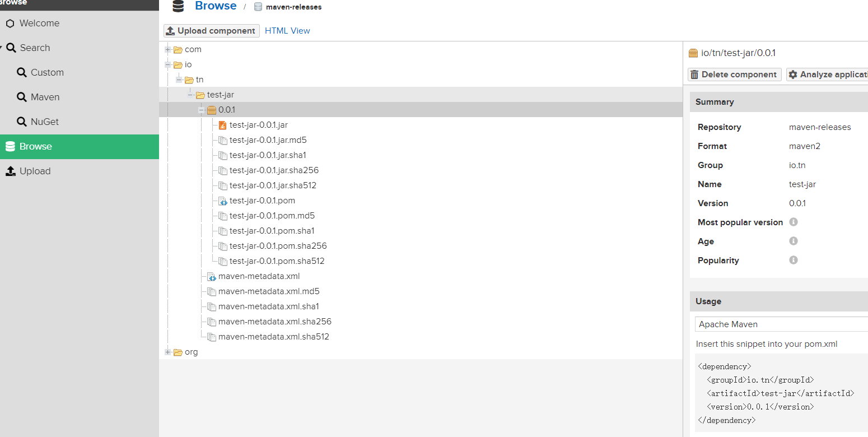Viewport: 868px width, 437px height.
Task: Open the Apache Maven usage dropdown
Action: tap(781, 324)
